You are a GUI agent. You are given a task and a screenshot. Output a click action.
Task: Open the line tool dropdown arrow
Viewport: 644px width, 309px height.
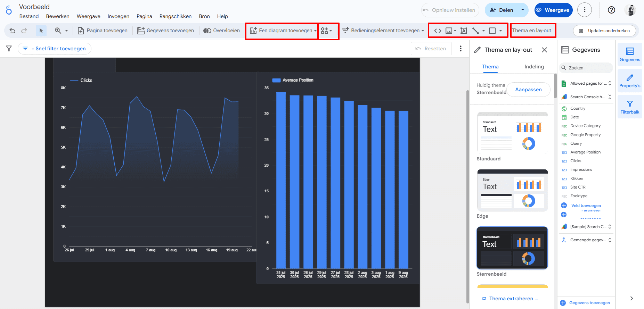(x=483, y=31)
